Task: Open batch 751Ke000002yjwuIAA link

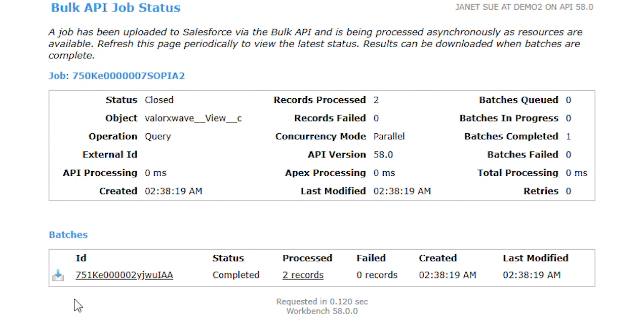Action: [x=124, y=275]
